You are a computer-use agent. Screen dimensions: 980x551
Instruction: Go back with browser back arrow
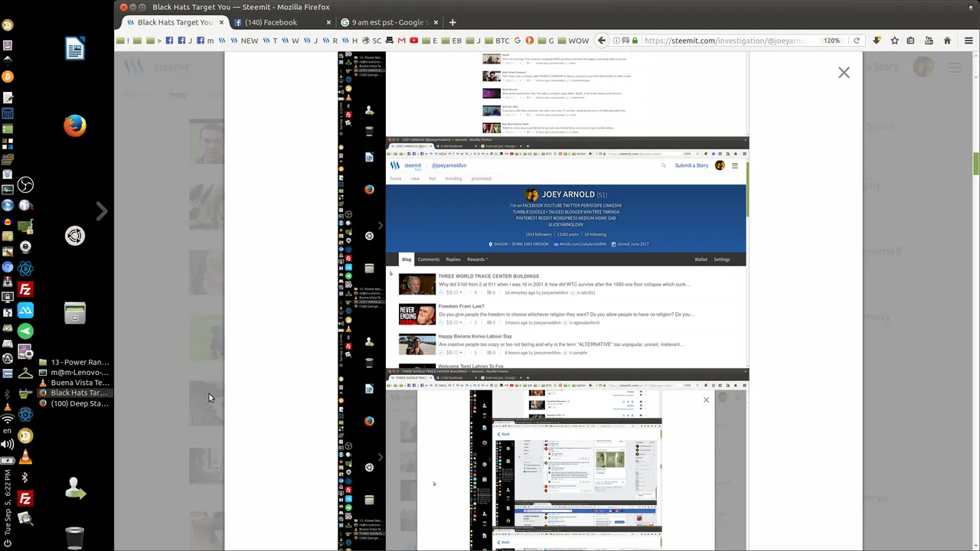tap(602, 41)
